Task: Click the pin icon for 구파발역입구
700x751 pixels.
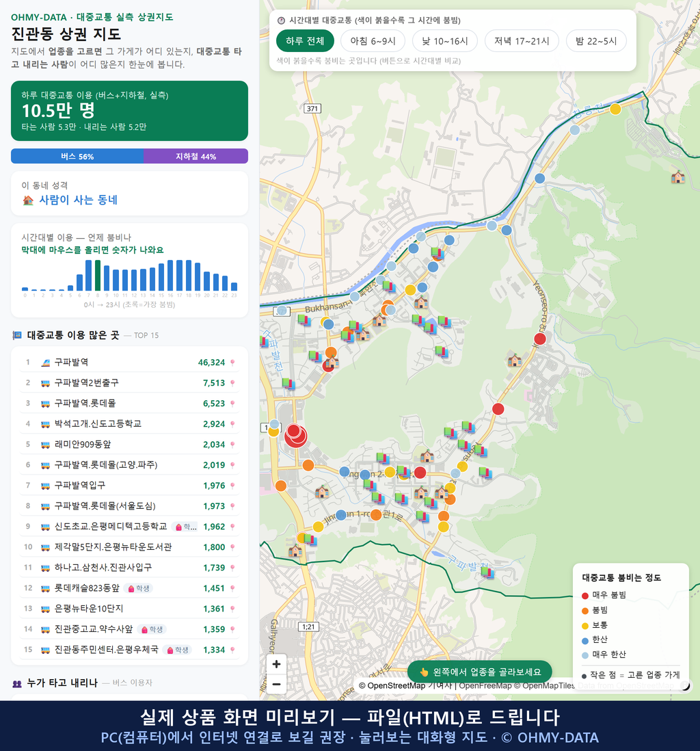Action: tap(232, 486)
